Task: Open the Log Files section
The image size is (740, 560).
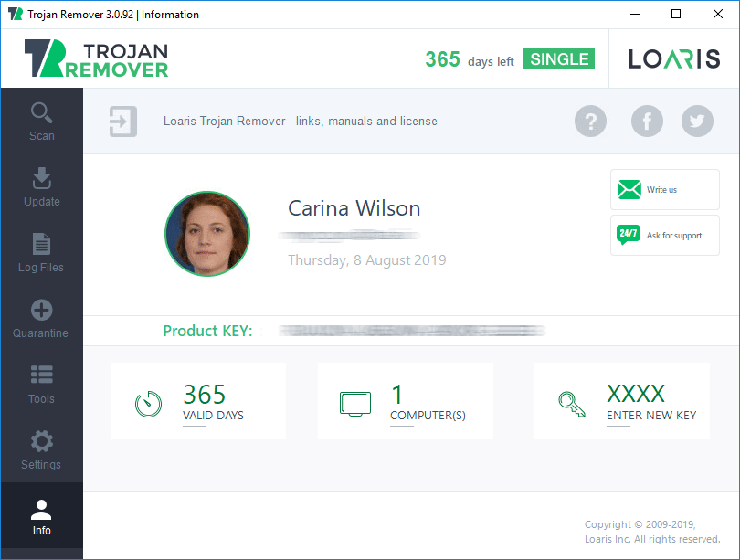Action: [41, 253]
